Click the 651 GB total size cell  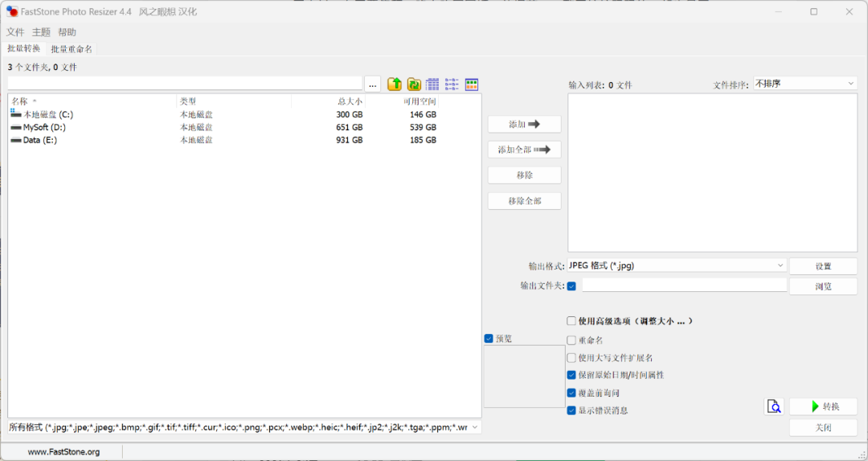point(350,127)
